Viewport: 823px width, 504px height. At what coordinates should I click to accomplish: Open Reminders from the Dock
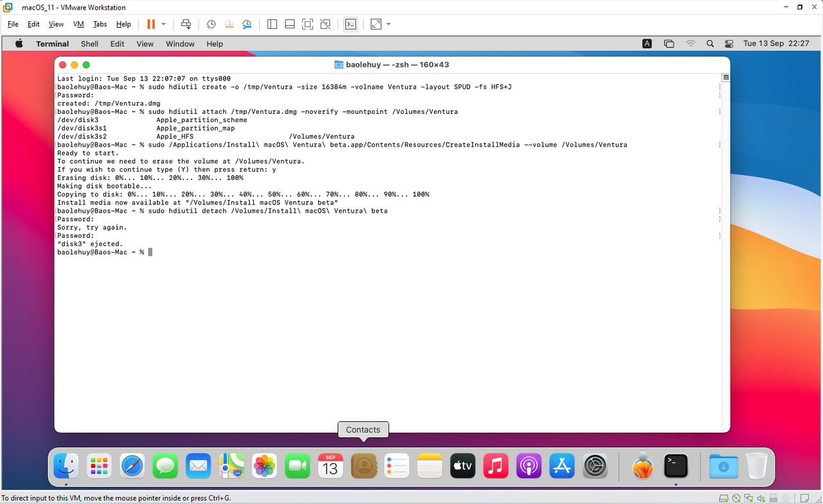pos(397,465)
